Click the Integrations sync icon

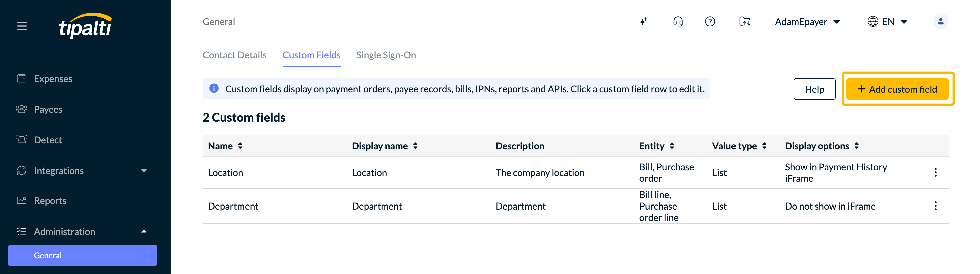tap(22, 170)
